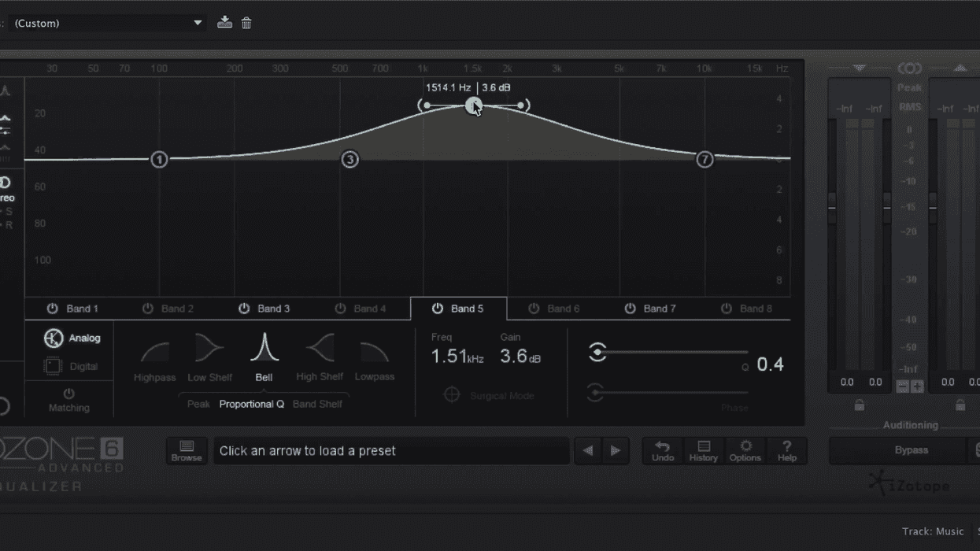This screenshot has height=551, width=980.
Task: Open the Band 8 tab
Action: click(756, 309)
